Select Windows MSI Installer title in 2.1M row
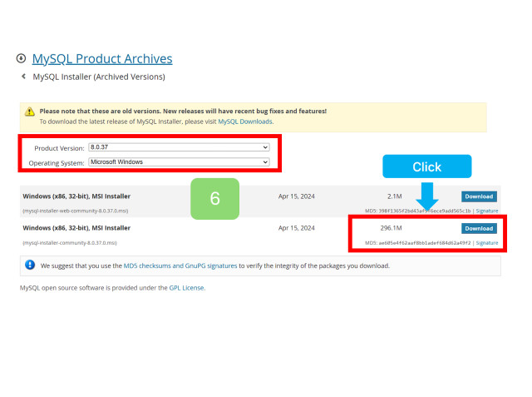 pyautogui.click(x=76, y=196)
